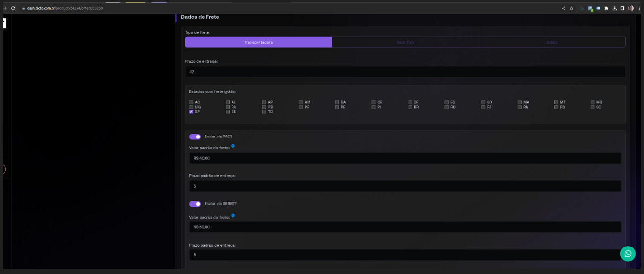Bookmark this page with the star icon
The height and width of the screenshot is (274, 644).
(571, 8)
